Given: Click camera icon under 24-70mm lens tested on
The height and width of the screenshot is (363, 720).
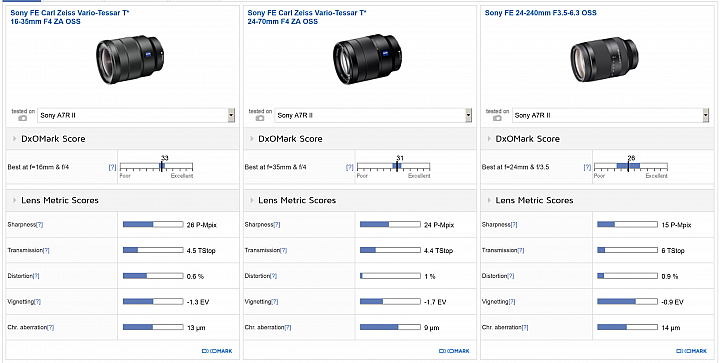Looking at the screenshot, I should (260, 118).
